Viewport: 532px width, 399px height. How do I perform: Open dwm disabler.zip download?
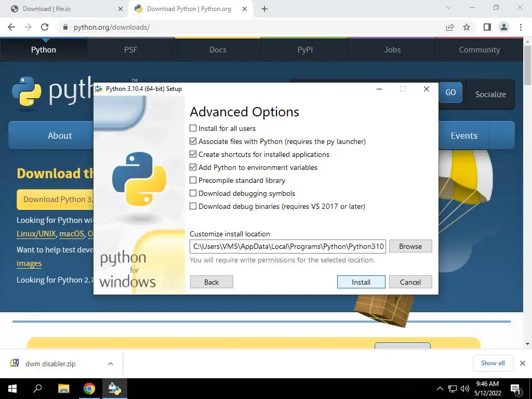[x=50, y=364]
